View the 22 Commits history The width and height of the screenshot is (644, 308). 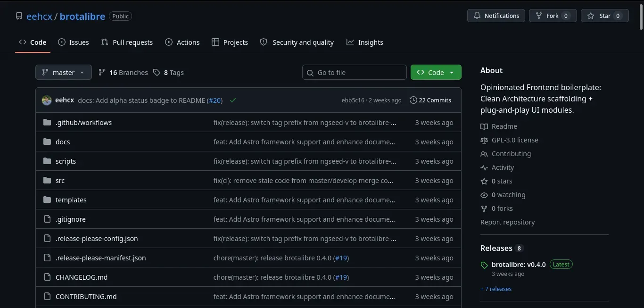click(430, 100)
